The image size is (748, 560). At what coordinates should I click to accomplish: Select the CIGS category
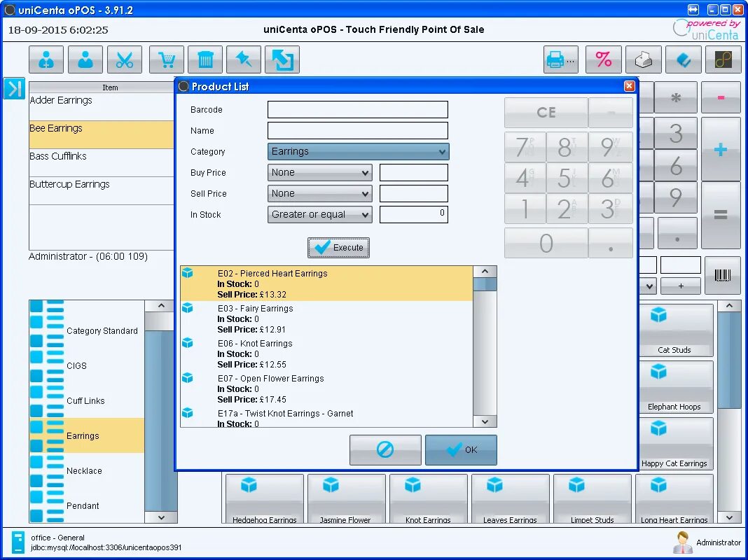(87, 365)
